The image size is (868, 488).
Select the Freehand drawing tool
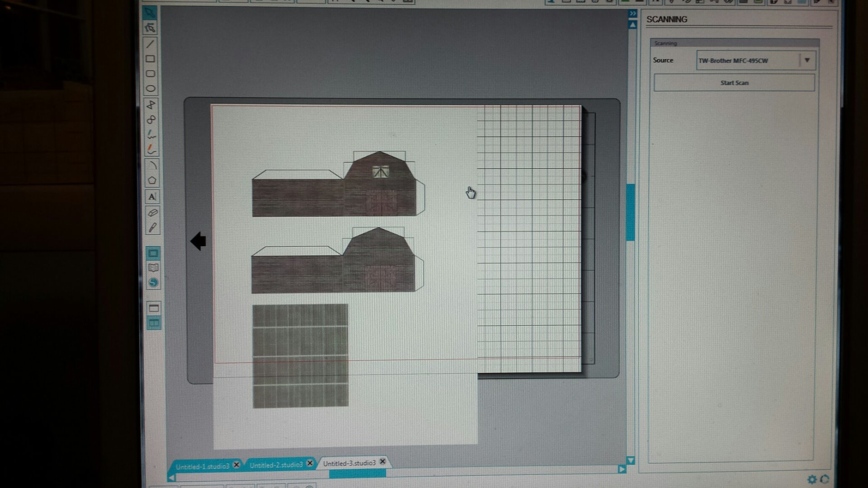point(151,134)
